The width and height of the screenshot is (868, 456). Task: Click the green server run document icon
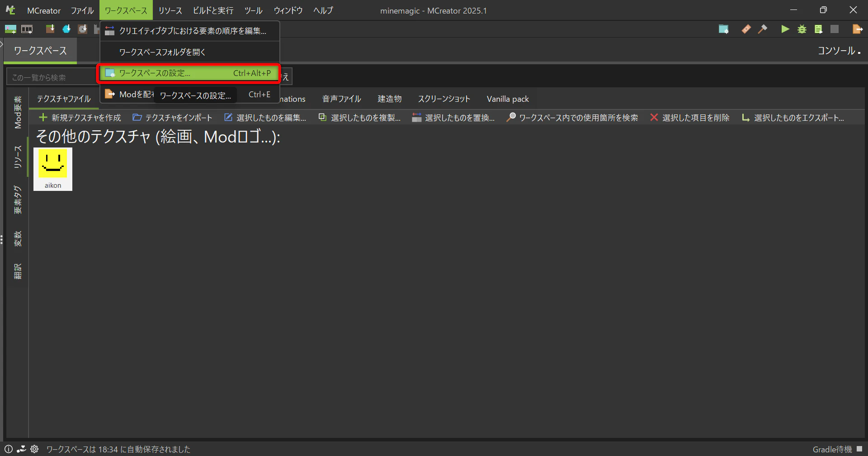[x=818, y=29]
